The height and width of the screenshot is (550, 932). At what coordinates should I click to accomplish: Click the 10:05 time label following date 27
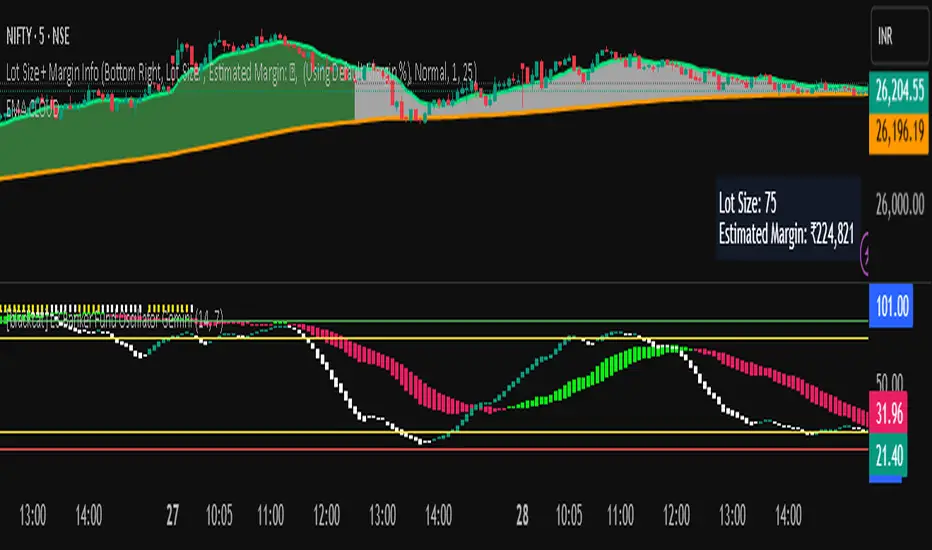tap(219, 516)
